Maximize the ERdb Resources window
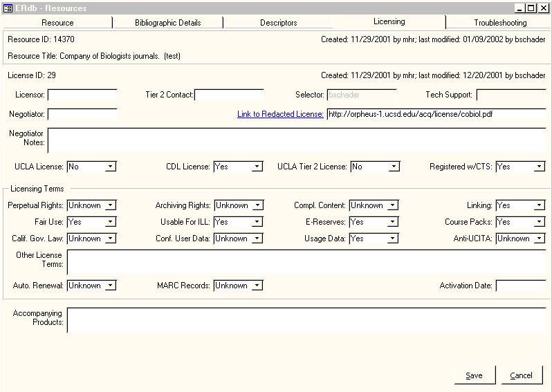This screenshot has height=392, width=552. pos(531,8)
